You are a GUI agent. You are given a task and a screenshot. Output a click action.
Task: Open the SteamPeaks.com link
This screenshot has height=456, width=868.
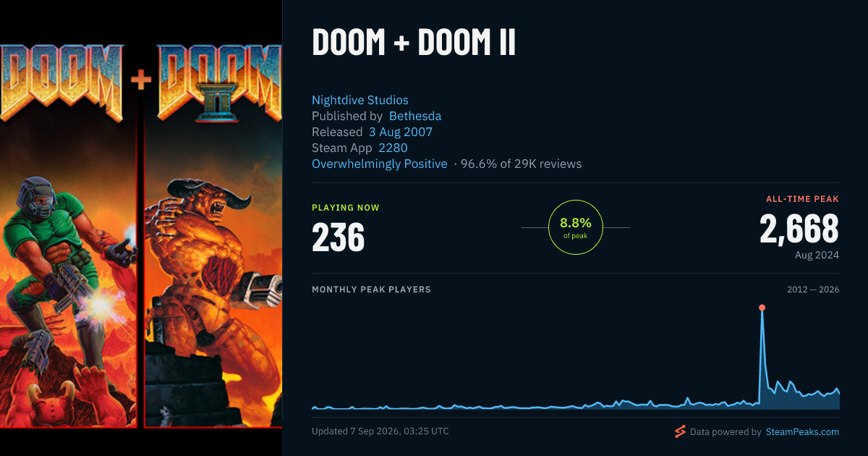(x=801, y=432)
